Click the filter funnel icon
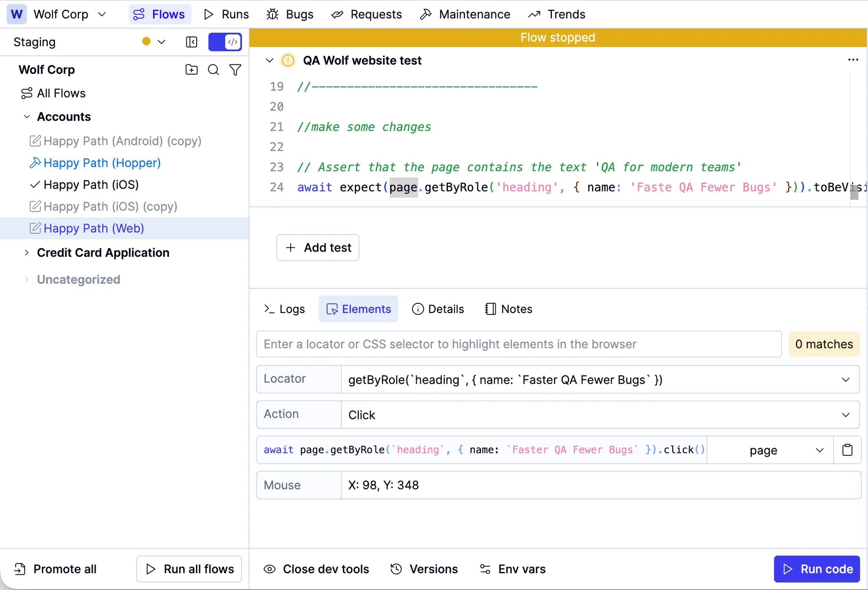 tap(235, 70)
